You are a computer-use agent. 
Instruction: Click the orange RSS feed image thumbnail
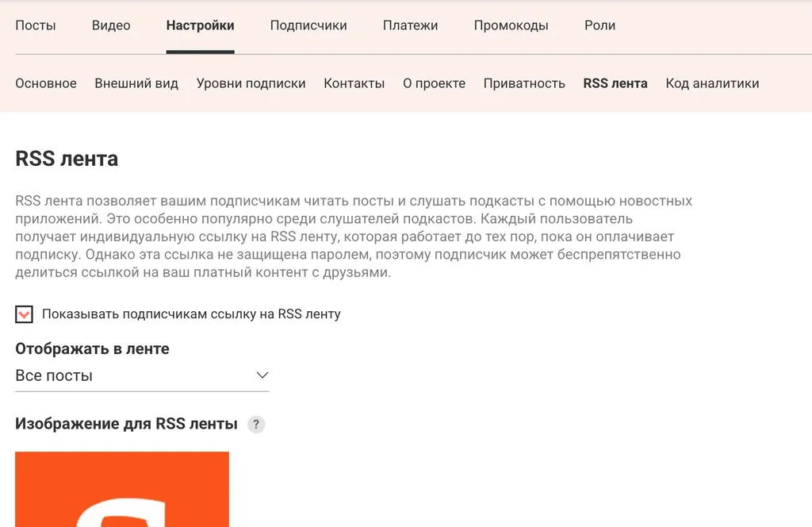click(x=122, y=489)
